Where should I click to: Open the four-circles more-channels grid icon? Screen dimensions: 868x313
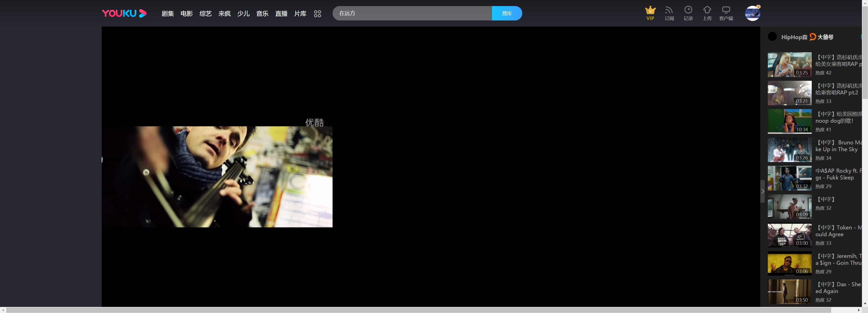[x=317, y=14]
